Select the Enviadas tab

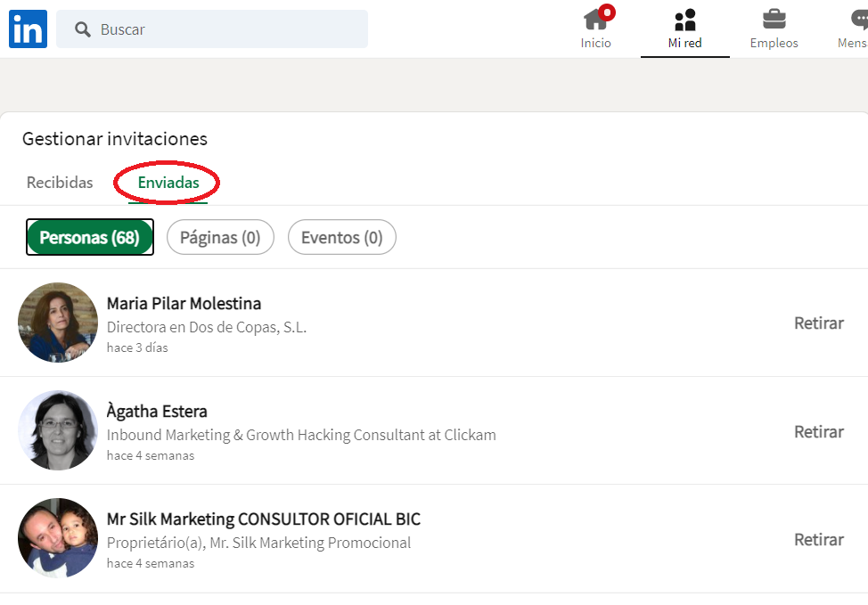click(168, 182)
